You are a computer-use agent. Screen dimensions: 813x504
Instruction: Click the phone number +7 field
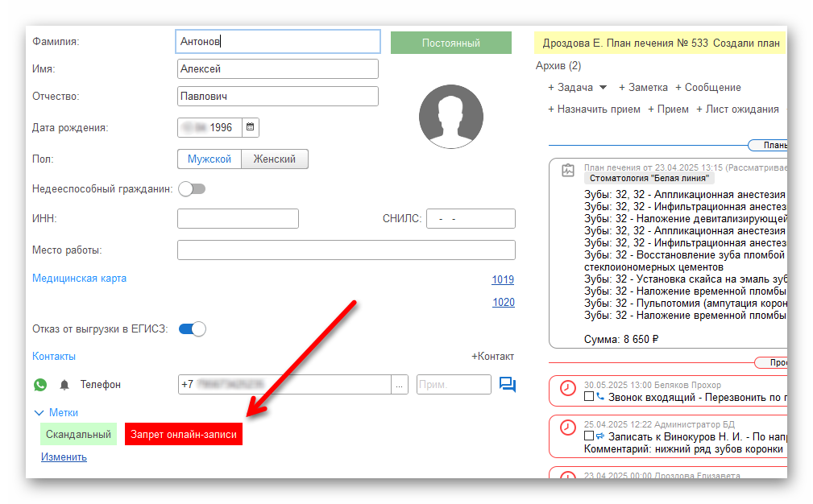[x=284, y=385]
